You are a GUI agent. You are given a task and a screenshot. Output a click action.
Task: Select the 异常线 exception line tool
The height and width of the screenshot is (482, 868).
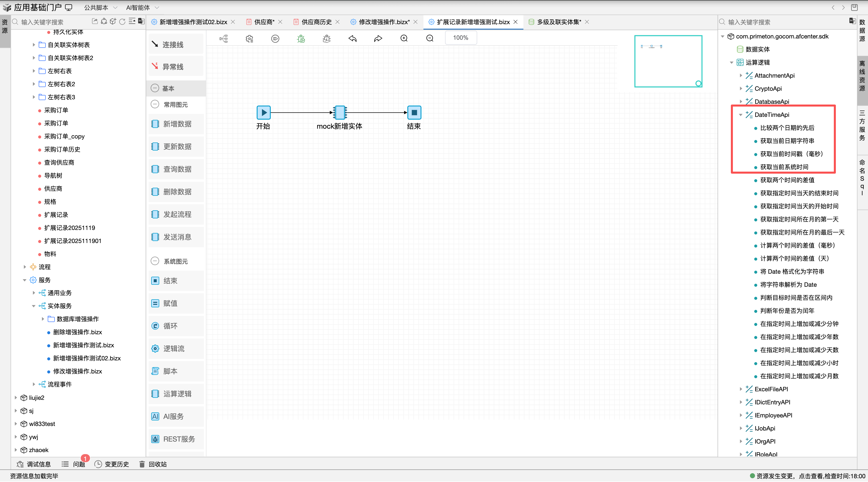coord(176,66)
